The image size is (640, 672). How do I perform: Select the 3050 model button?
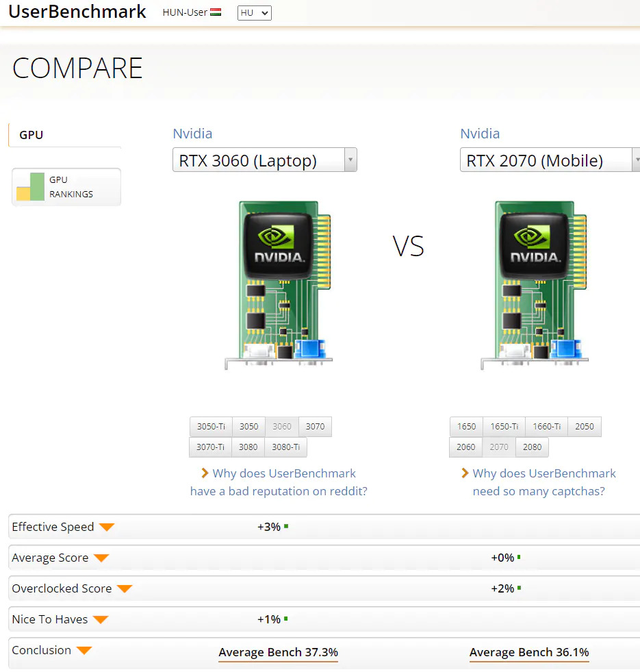pyautogui.click(x=249, y=427)
